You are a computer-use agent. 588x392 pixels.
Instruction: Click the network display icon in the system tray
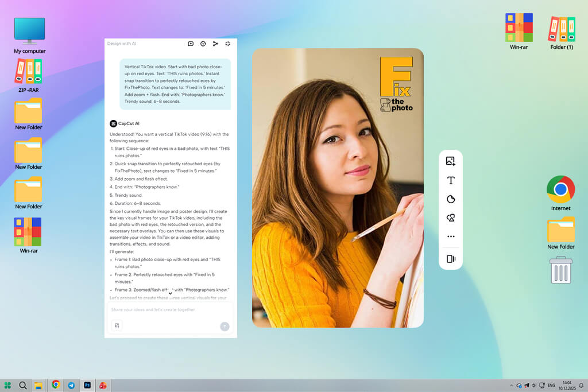[542, 385]
